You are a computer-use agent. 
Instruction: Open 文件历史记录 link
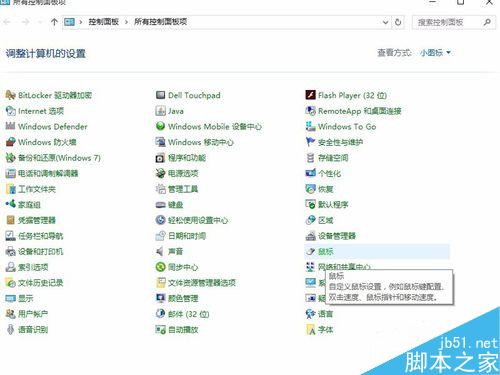[40, 283]
